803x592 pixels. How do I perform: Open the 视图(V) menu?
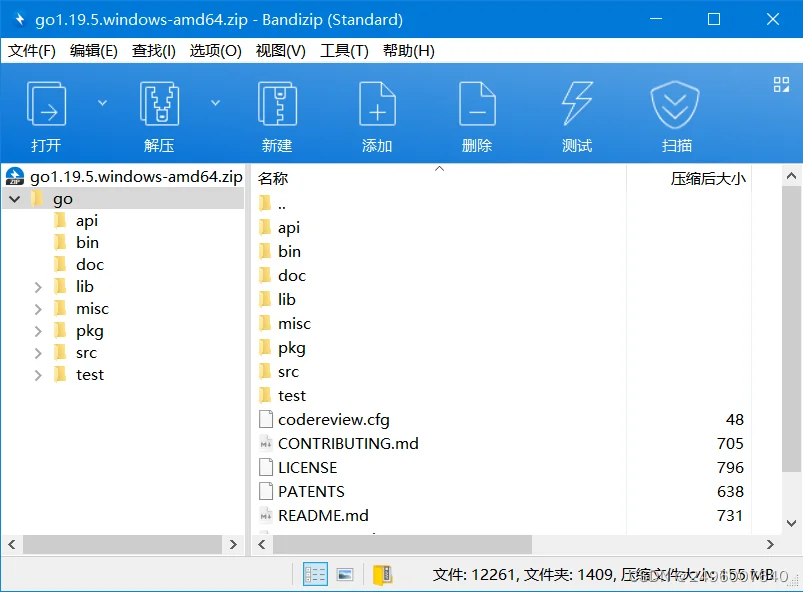(x=281, y=51)
